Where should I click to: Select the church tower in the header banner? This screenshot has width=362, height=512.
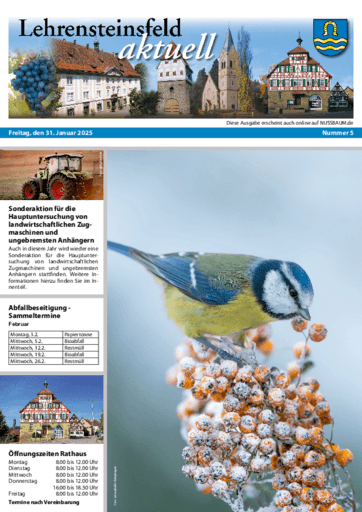[x=229, y=70]
